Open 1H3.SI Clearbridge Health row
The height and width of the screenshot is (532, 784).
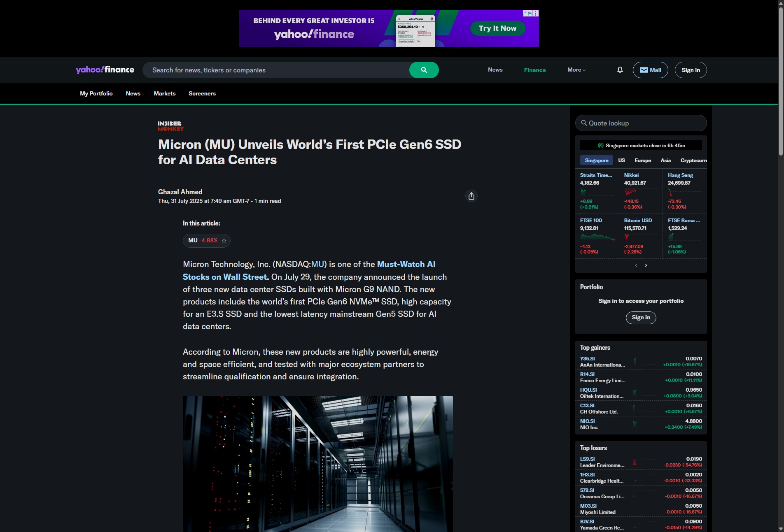tap(641, 478)
